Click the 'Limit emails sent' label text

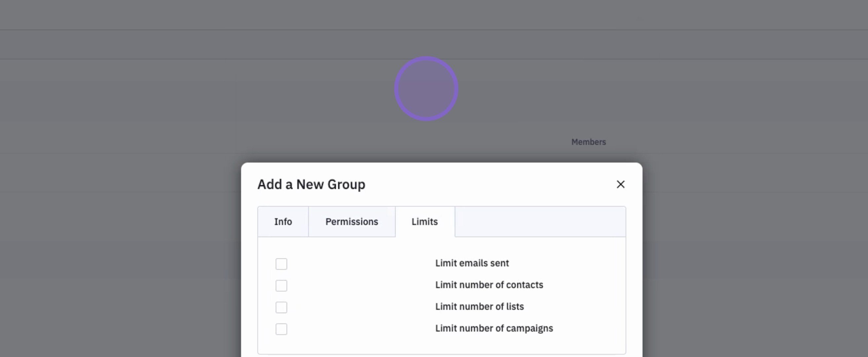pos(472,263)
